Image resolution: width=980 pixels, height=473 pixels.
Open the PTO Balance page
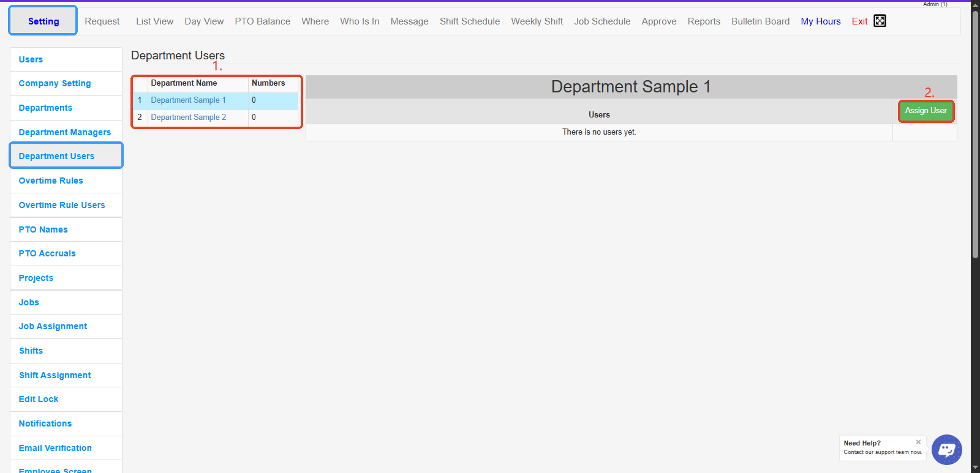(262, 21)
